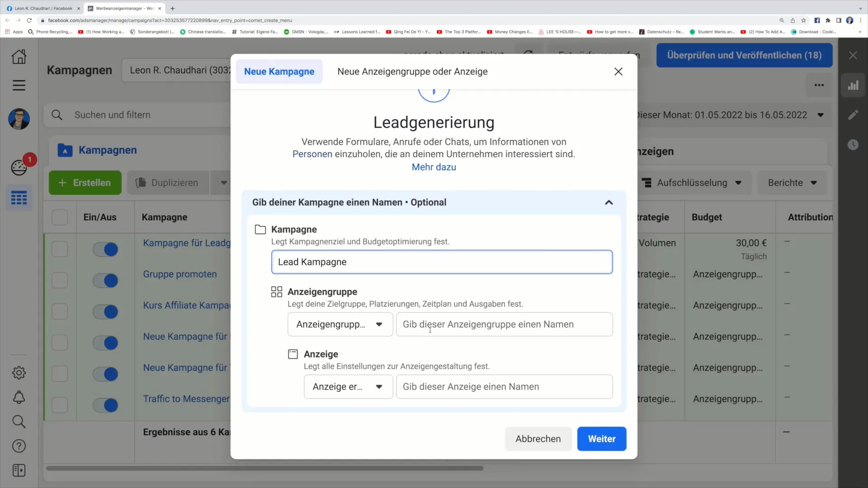Viewport: 868px width, 488px height.
Task: Close the Neue Kampagne dialog
Action: coord(618,71)
